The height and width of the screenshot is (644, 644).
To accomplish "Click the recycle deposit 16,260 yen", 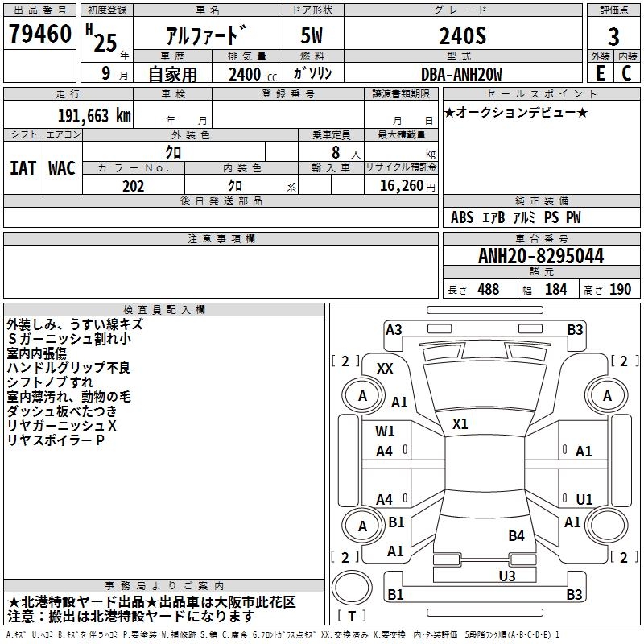I will (407, 186).
